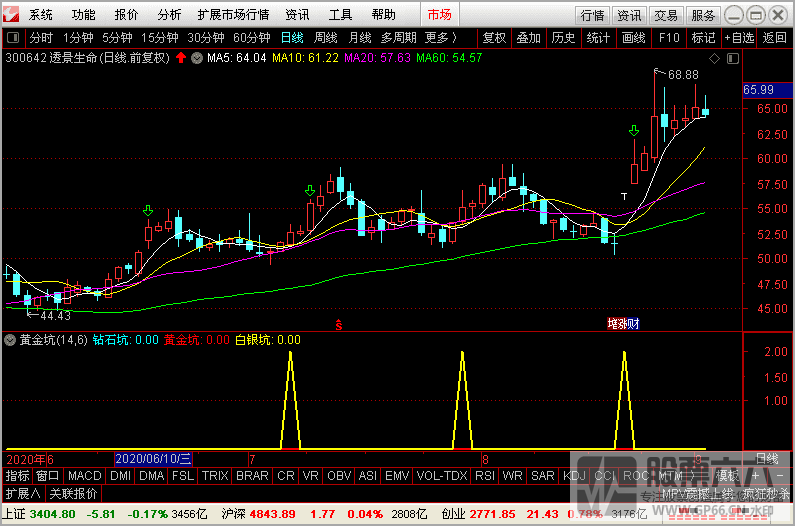Switch indicator to SAR
795x526 pixels.
coord(543,476)
